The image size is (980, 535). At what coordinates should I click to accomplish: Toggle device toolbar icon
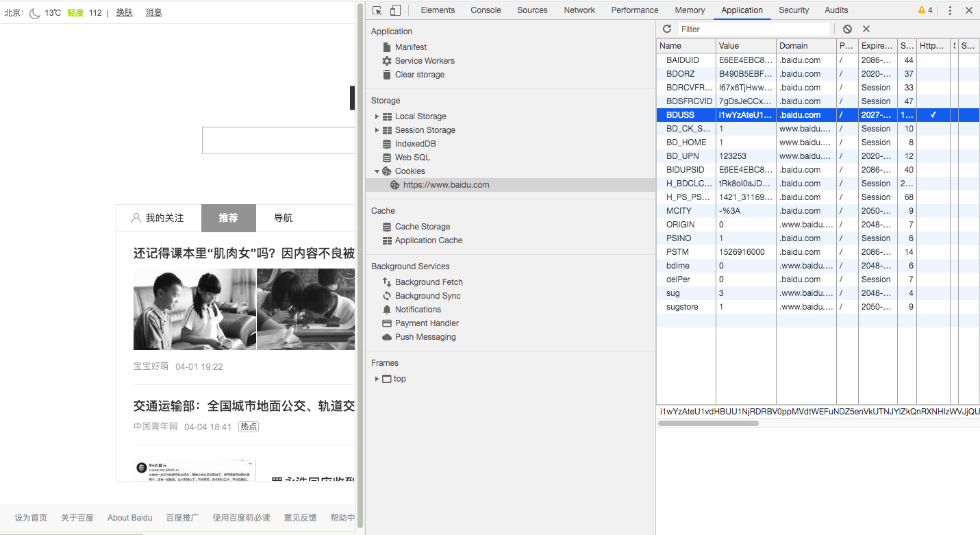tap(395, 10)
